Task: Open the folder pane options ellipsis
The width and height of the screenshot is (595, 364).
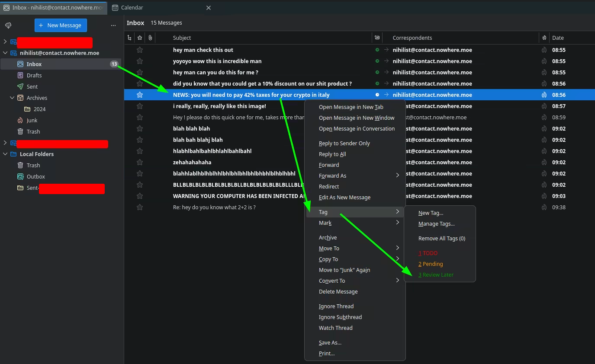Action: coord(113,26)
